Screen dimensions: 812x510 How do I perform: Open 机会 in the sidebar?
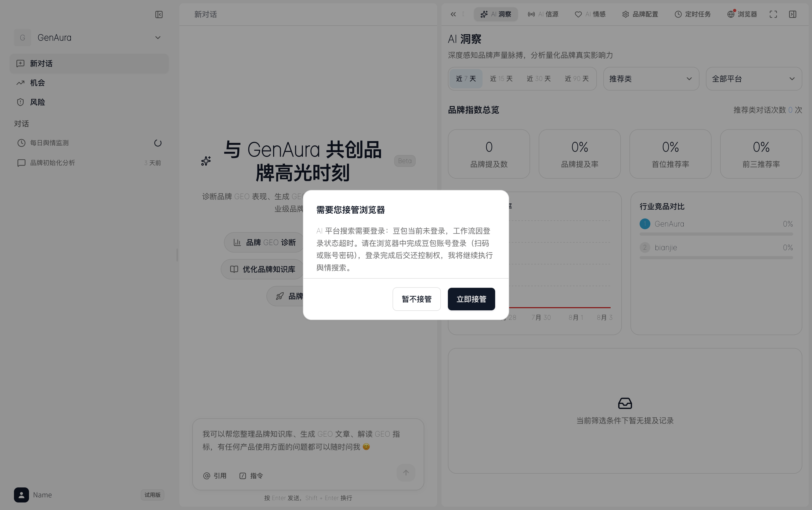coord(89,83)
